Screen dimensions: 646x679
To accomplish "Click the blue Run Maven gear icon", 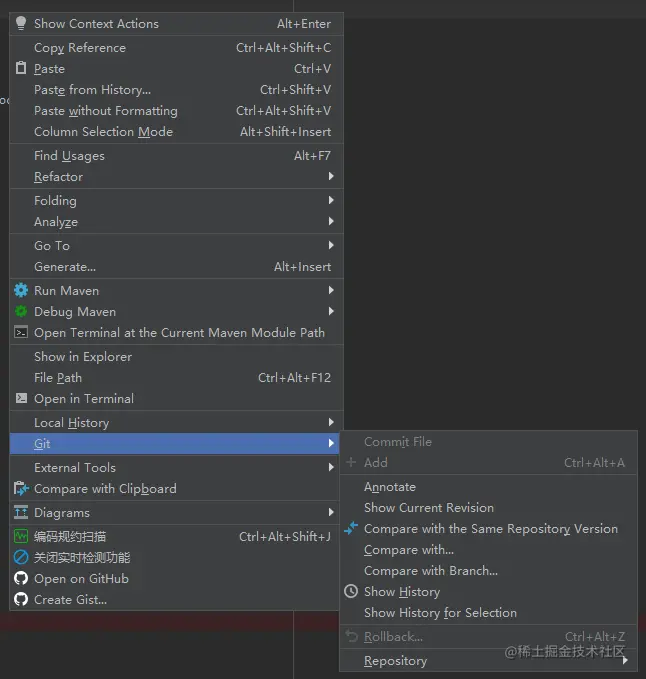I will pos(21,290).
